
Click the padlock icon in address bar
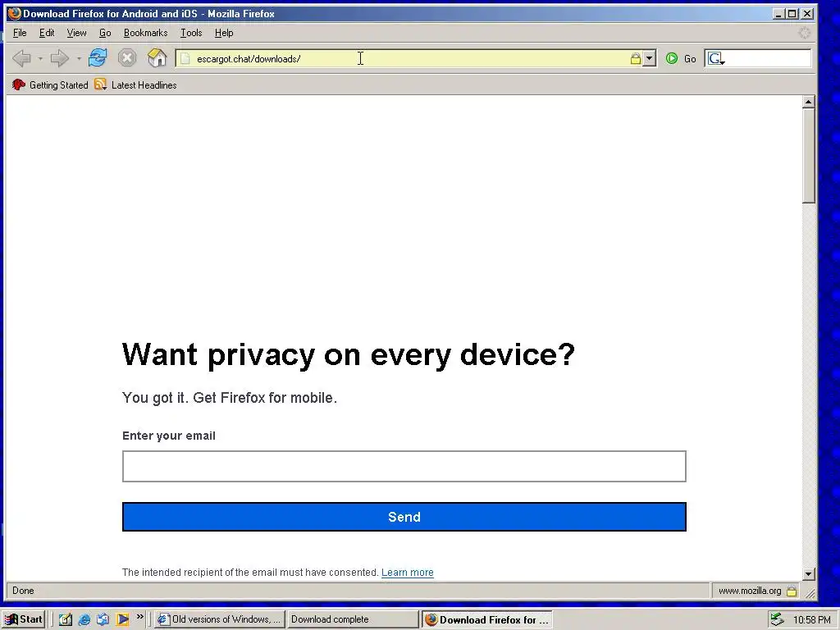point(636,58)
